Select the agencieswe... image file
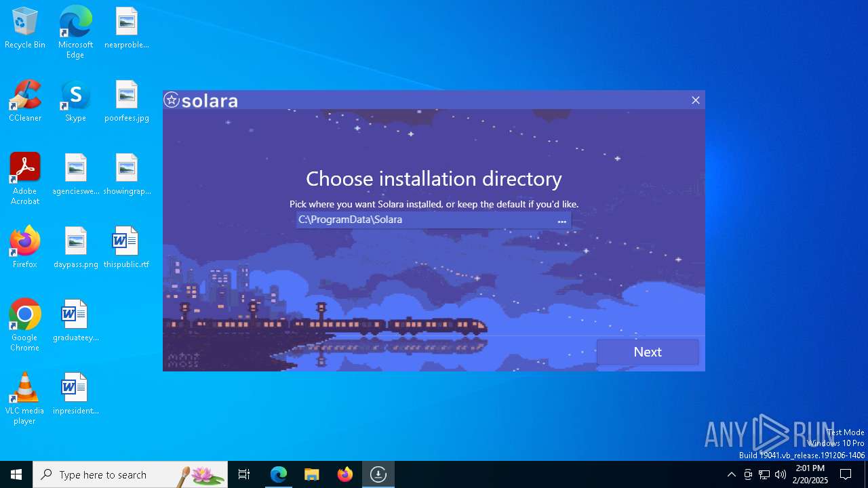Image resolution: width=868 pixels, height=488 pixels. [76, 175]
